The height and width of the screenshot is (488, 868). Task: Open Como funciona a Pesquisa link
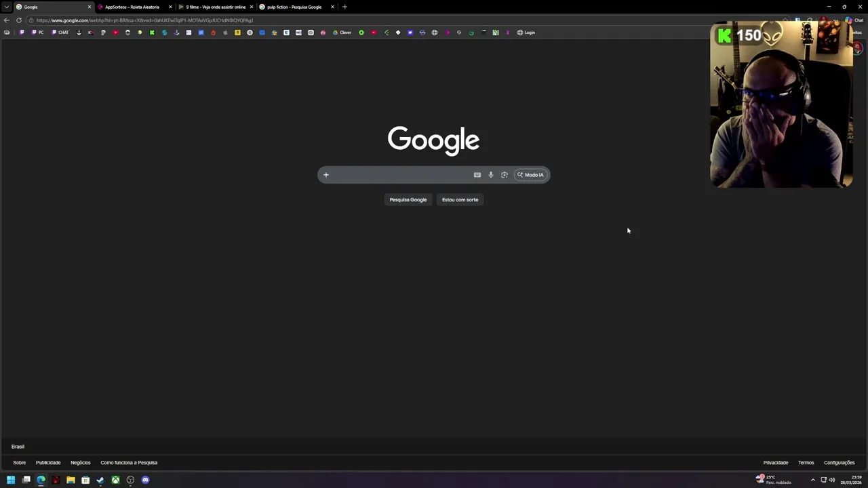pos(129,463)
